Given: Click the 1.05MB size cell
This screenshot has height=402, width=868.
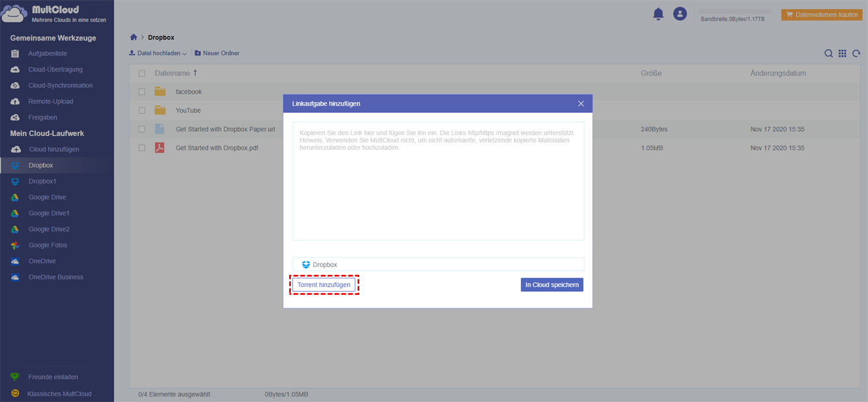Looking at the screenshot, I should pyautogui.click(x=652, y=148).
